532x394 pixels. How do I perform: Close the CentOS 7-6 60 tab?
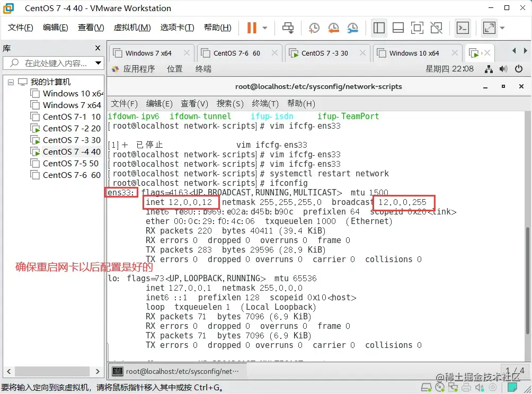click(x=274, y=53)
